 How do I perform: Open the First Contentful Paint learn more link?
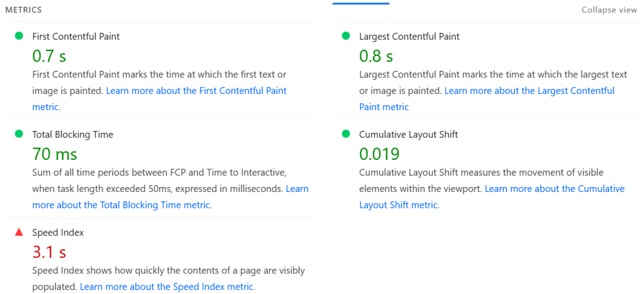196,91
